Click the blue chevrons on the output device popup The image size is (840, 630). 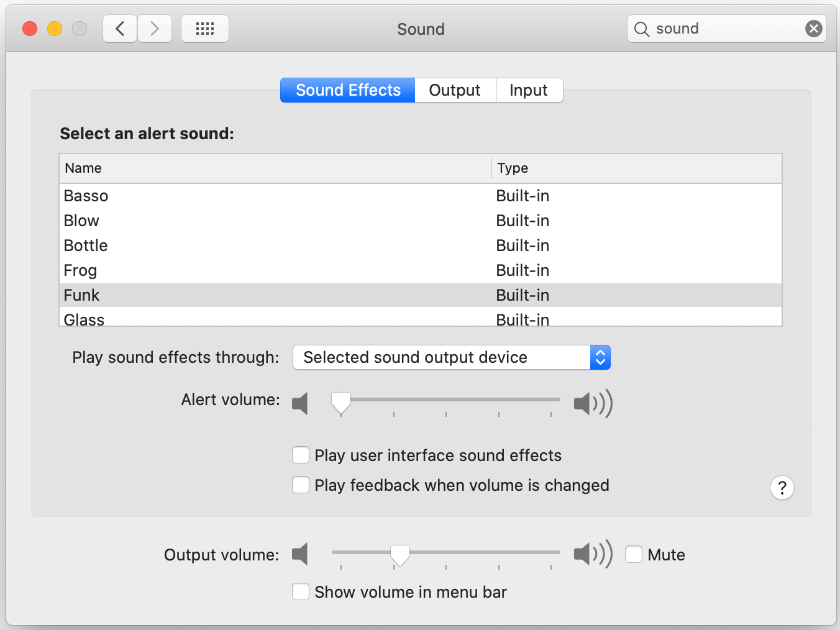pyautogui.click(x=600, y=357)
